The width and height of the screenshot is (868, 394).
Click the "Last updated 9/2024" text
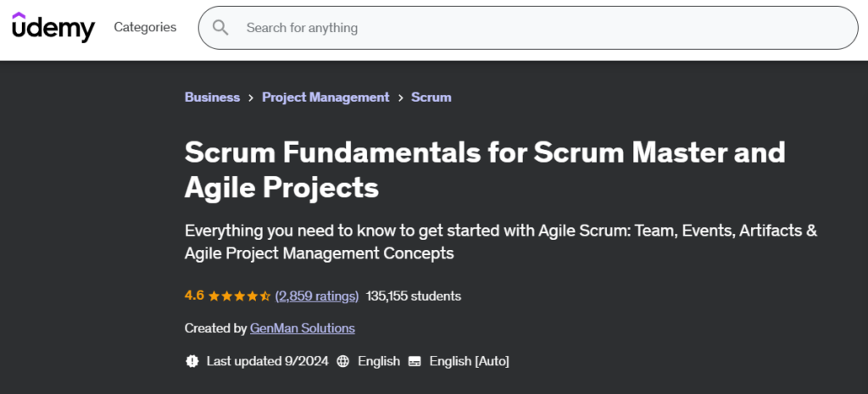[267, 361]
